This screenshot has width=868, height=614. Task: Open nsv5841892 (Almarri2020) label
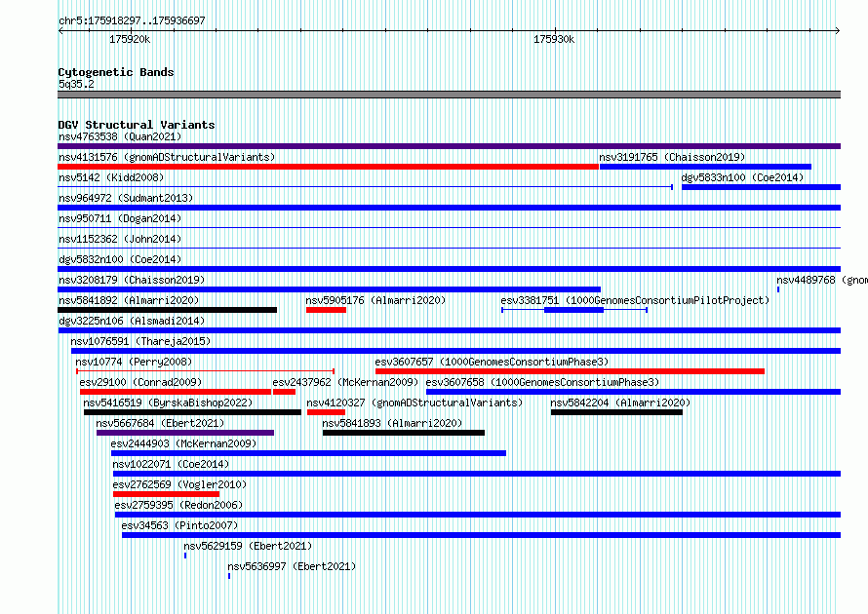point(129,300)
